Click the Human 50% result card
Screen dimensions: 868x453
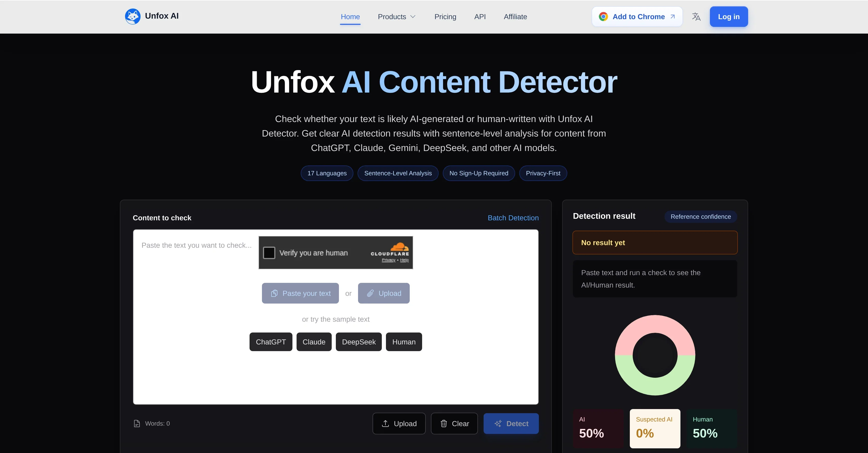click(712, 428)
